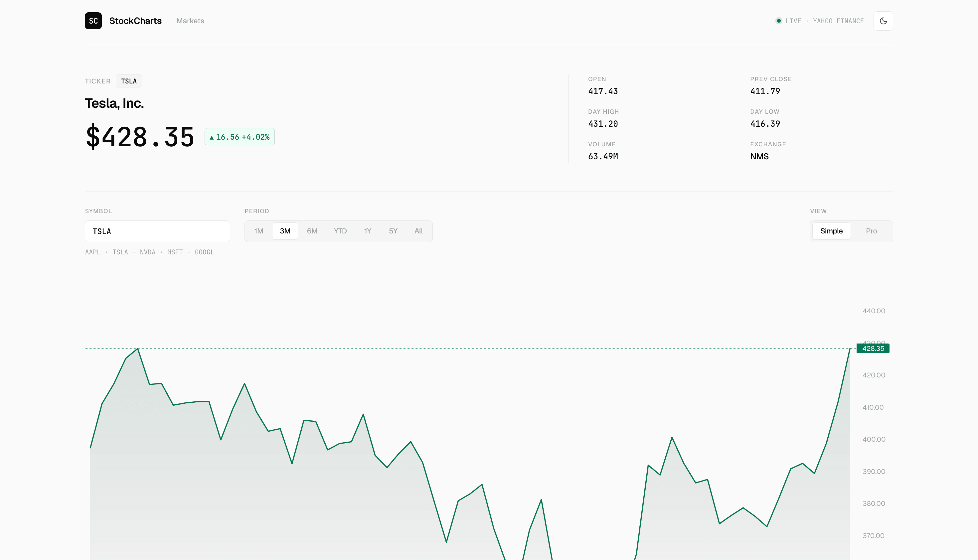Click the Tesla, Inc. company name
Image resolution: width=978 pixels, height=560 pixels.
coord(114,103)
